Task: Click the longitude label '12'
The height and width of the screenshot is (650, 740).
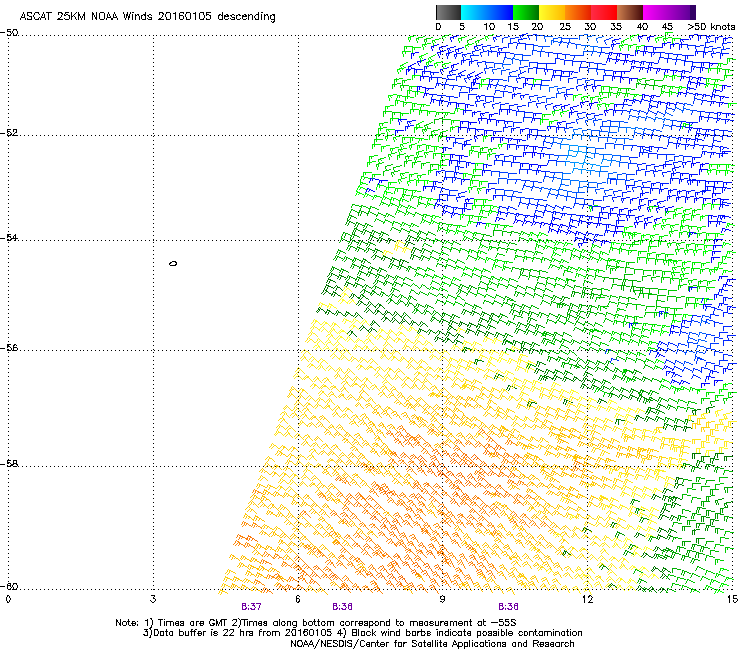Action: 587,599
